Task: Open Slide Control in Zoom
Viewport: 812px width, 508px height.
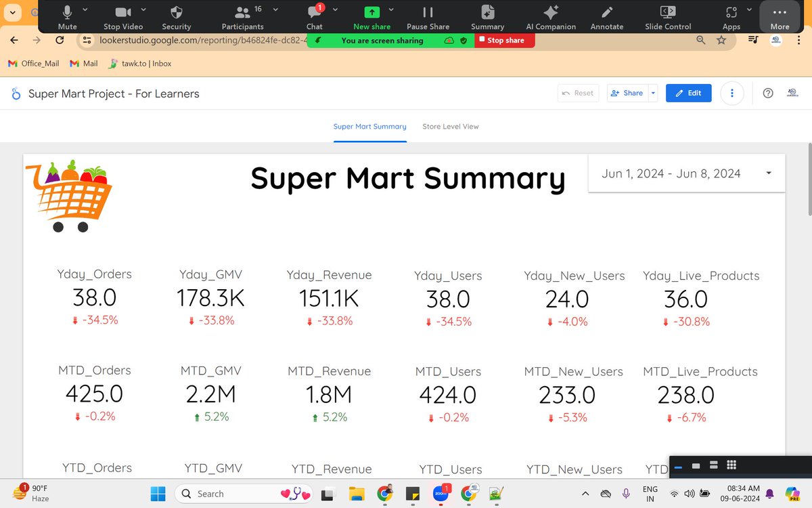Action: (668, 16)
